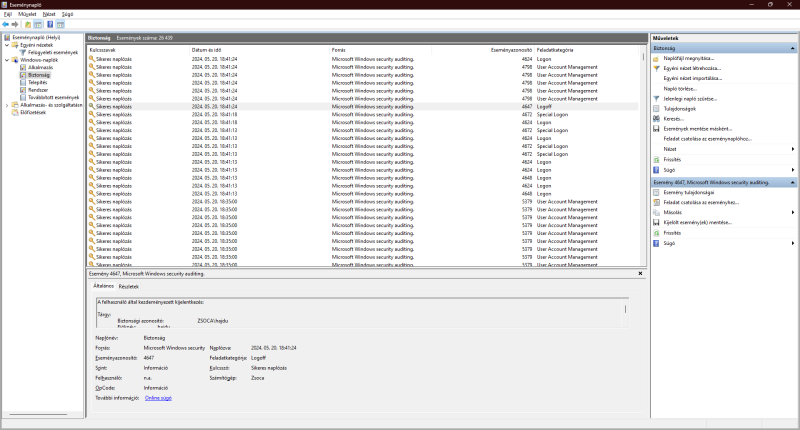Click the Eseménynapló (Helyi) root icon

[7, 37]
